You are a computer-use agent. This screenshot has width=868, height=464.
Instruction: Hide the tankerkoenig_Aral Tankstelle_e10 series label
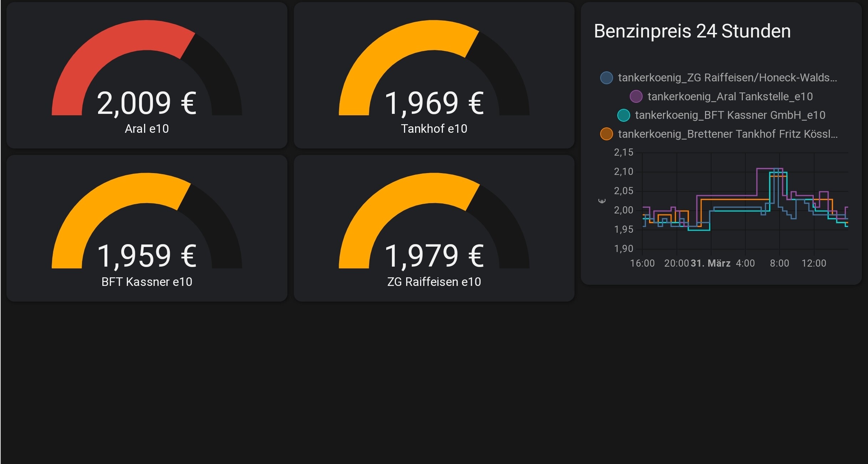click(x=730, y=96)
